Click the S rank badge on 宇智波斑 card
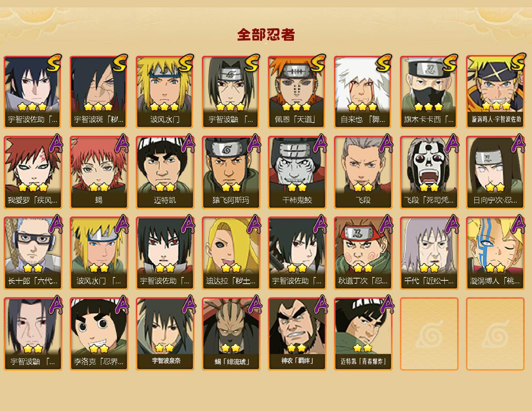This screenshot has height=411, width=532. 120,63
